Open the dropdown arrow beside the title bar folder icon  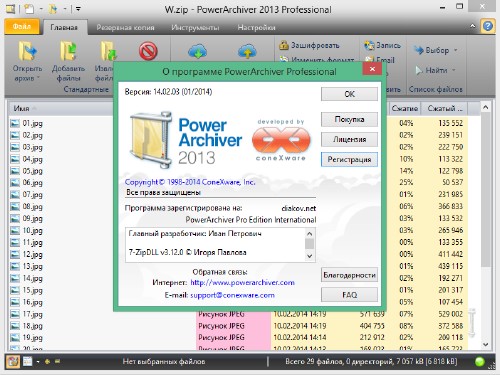65,9
